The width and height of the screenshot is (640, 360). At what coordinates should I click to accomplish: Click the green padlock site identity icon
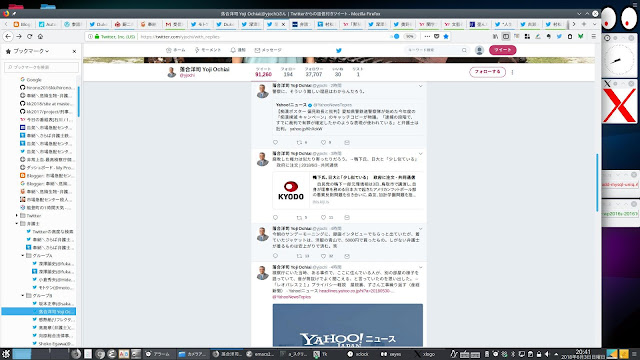(x=97, y=36)
